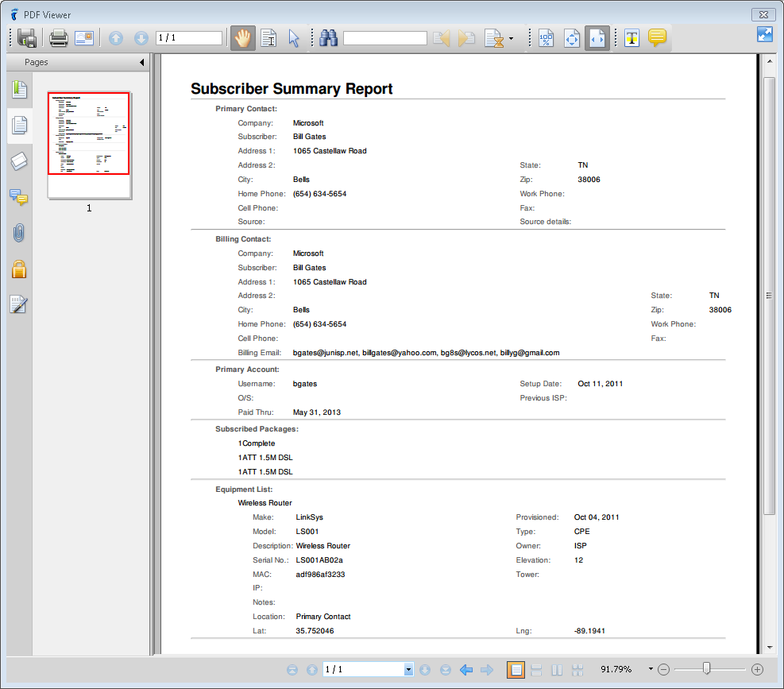The image size is (784, 689).
Task: Click the 91.79% zoom value
Action: coord(616,669)
